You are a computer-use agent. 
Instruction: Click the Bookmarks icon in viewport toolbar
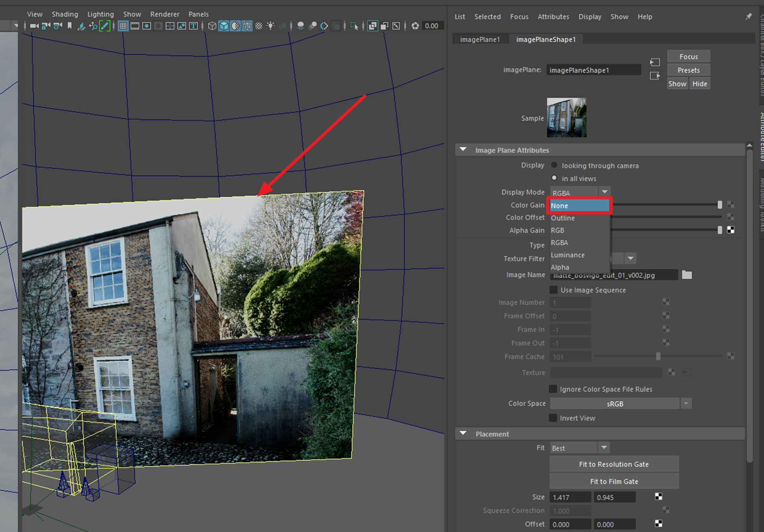point(69,26)
